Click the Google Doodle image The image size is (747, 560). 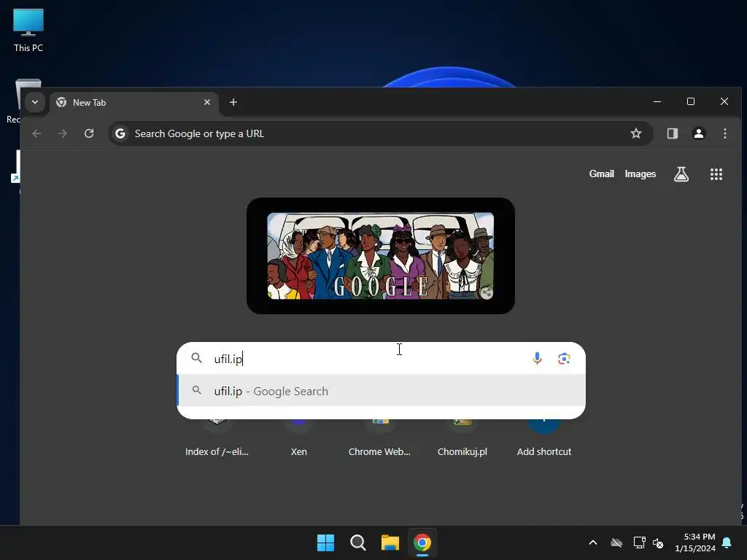pyautogui.click(x=381, y=256)
